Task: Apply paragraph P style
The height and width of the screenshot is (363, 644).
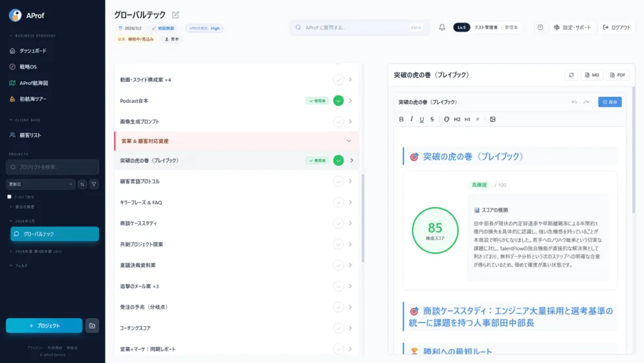Action: coord(478,120)
